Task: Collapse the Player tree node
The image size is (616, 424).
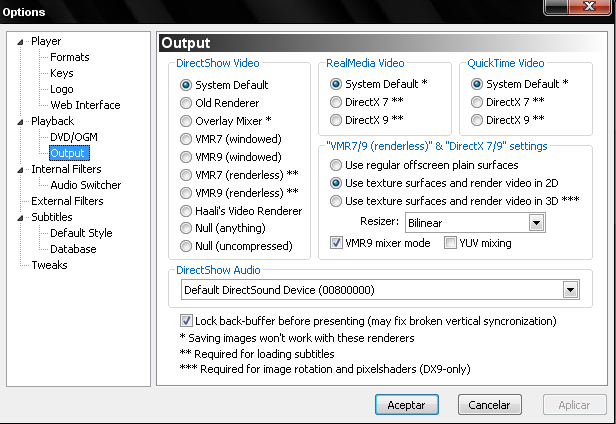Action: pyautogui.click(x=22, y=42)
